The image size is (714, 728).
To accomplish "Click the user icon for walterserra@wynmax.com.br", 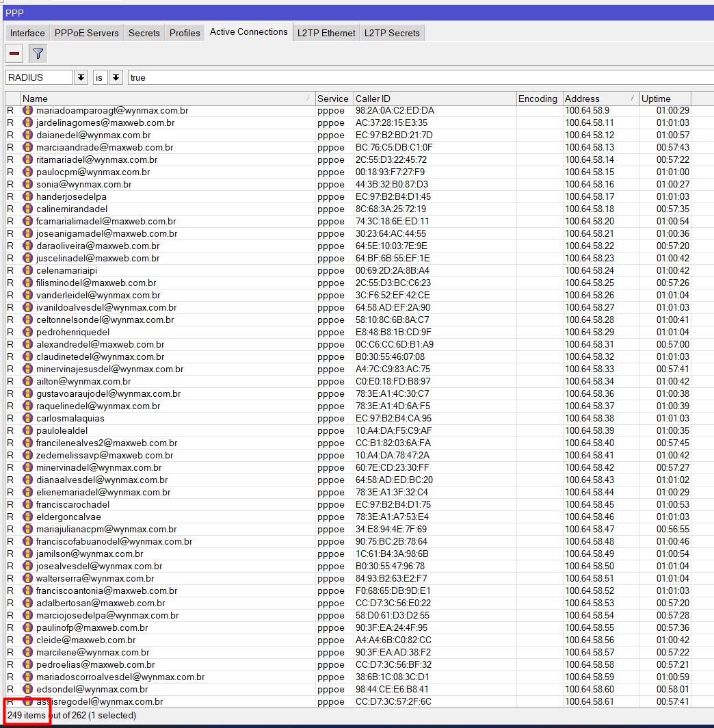I will click(x=28, y=579).
